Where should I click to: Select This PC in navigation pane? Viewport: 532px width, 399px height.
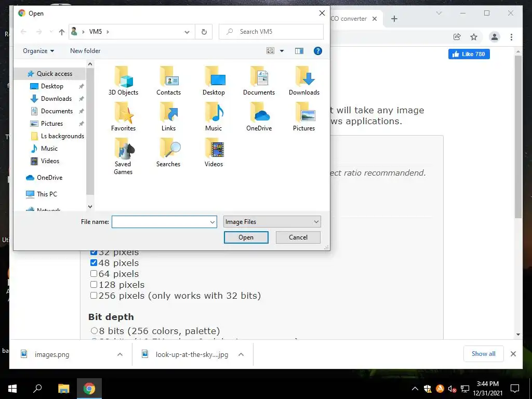tap(42, 194)
